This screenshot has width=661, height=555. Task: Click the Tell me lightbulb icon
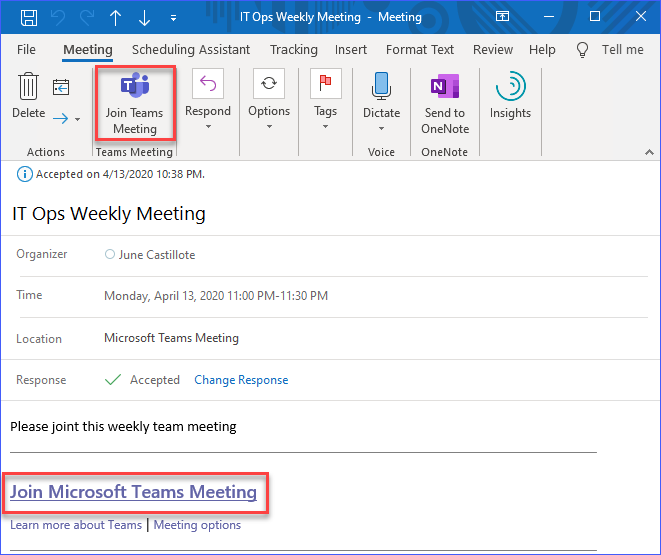click(x=583, y=50)
